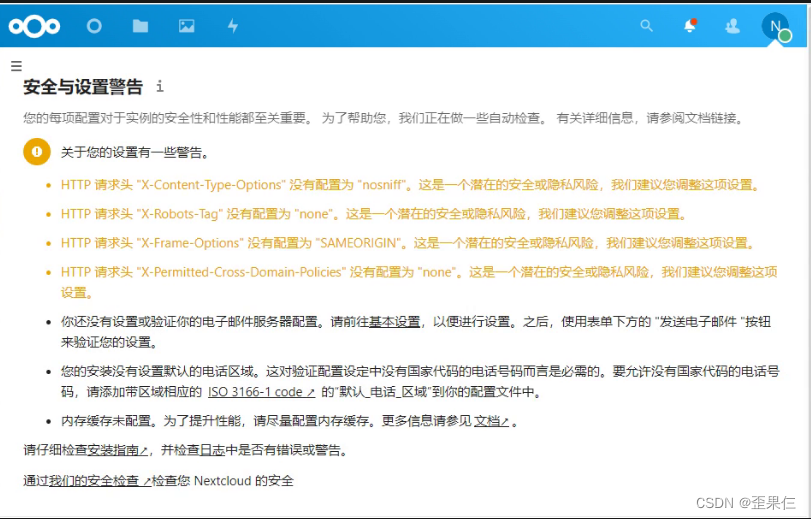
Task: Click the orange warning status icon
Action: tap(37, 152)
